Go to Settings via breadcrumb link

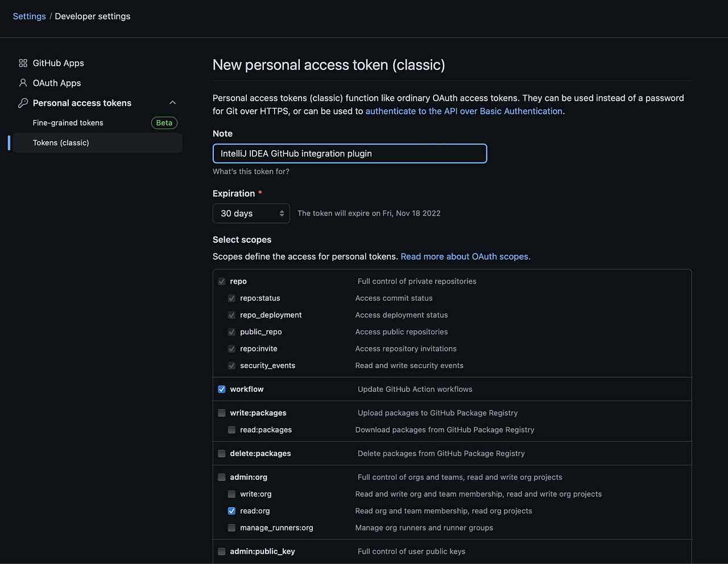(29, 16)
